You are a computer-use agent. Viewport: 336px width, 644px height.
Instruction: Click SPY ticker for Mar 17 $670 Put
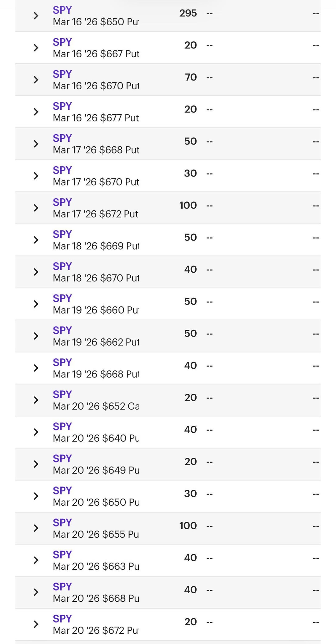pyautogui.click(x=62, y=170)
